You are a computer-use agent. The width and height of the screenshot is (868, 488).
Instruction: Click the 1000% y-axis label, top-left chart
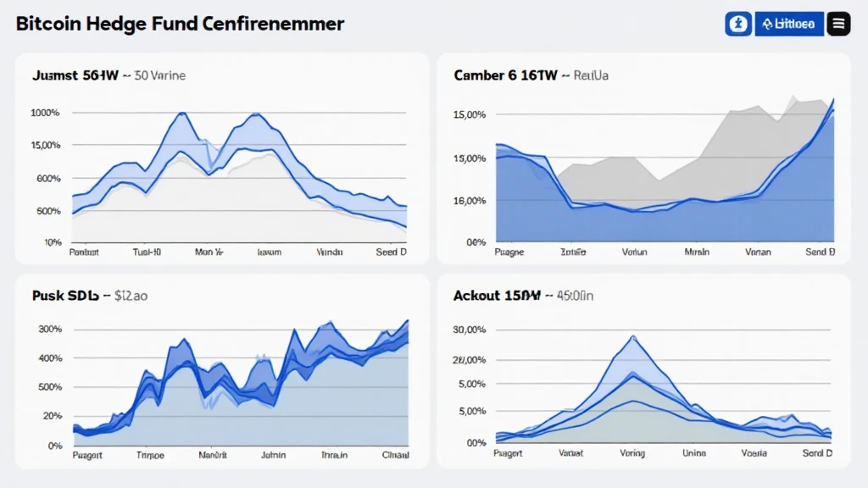tap(44, 113)
